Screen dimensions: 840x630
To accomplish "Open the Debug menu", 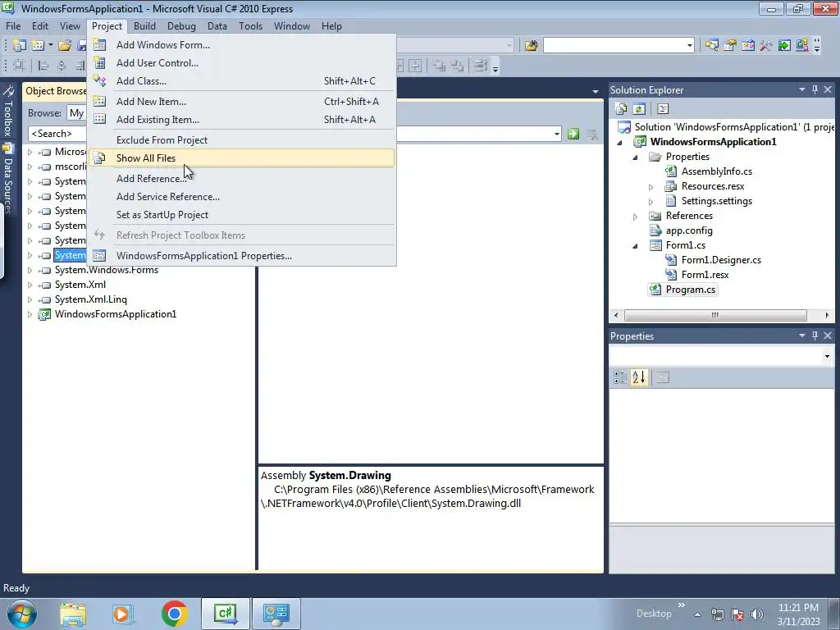I will (x=181, y=26).
